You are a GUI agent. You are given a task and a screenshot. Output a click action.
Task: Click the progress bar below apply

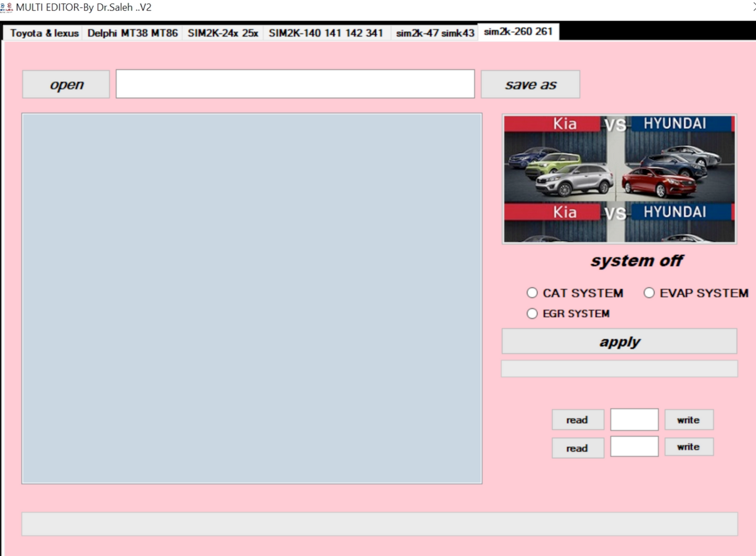(619, 368)
